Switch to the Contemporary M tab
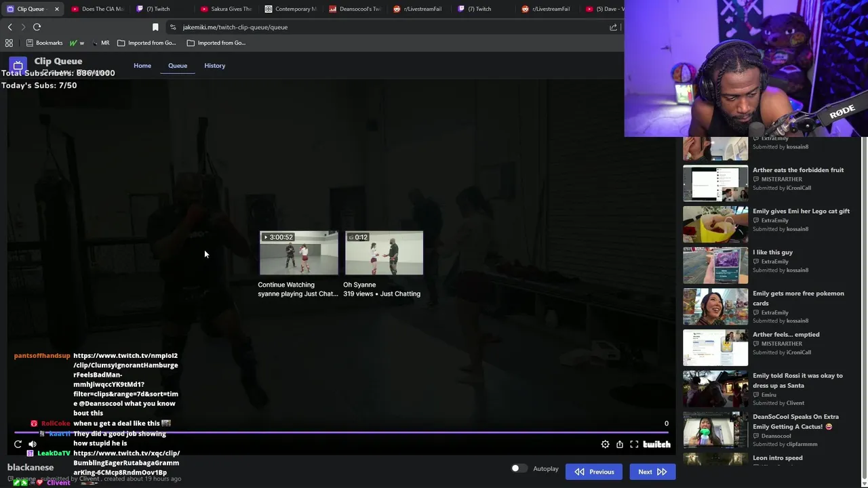Viewport: 868px width, 488px height. click(x=290, y=9)
